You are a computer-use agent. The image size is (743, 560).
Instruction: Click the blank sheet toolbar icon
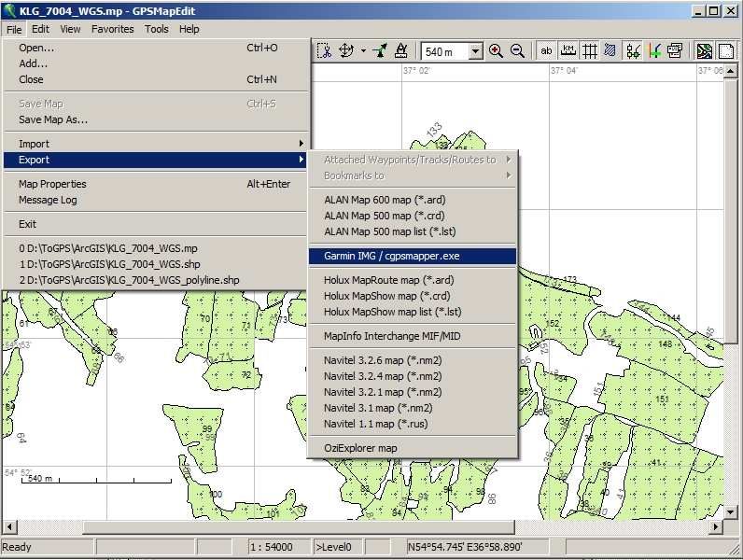pos(726,50)
